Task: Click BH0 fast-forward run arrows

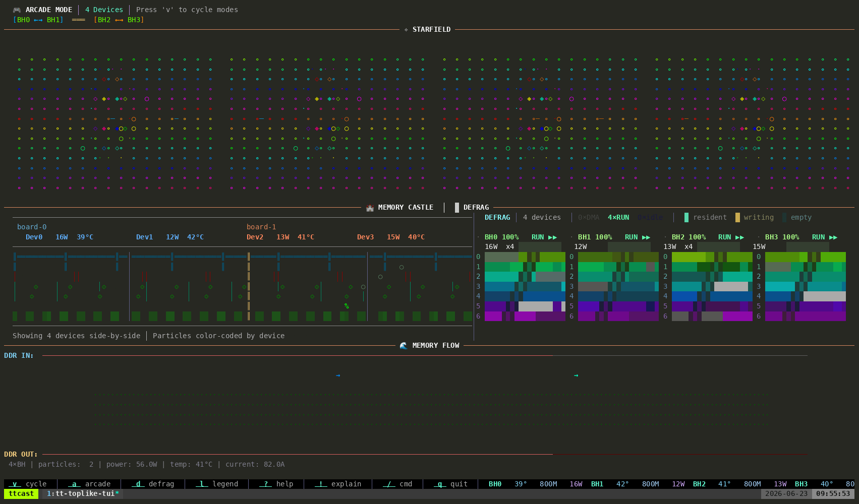Action: pyautogui.click(x=553, y=237)
